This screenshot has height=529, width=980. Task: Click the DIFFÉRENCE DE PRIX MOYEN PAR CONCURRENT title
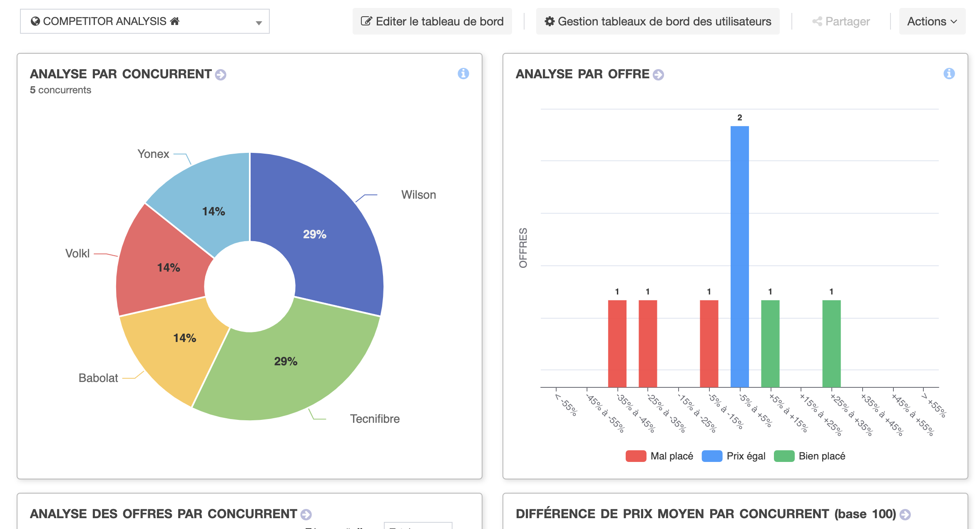(706, 514)
